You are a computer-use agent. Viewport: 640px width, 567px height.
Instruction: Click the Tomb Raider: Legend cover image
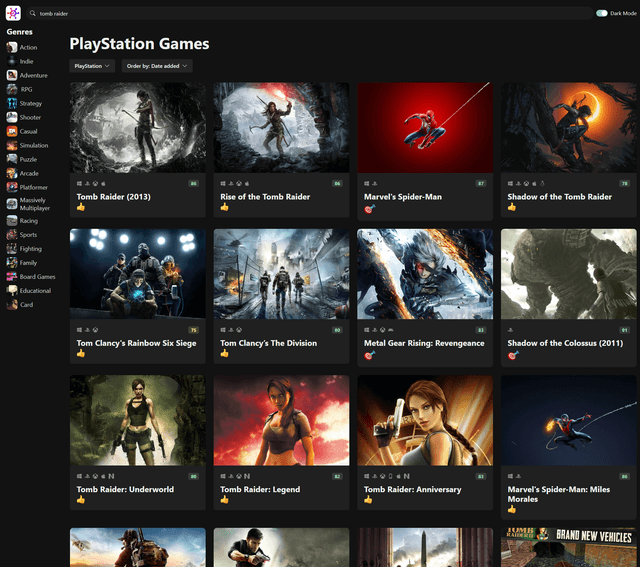coord(281,420)
